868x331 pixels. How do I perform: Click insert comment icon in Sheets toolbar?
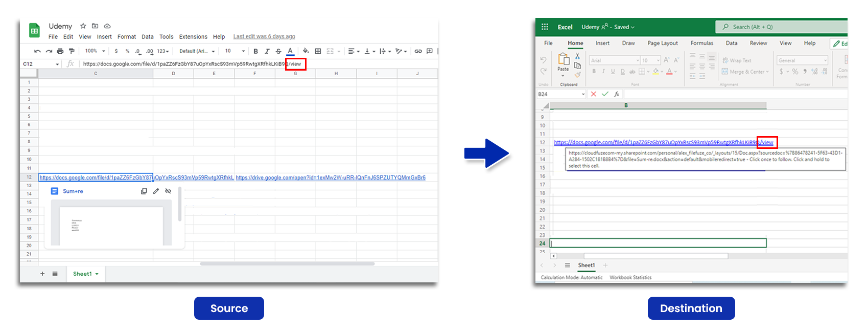(430, 51)
